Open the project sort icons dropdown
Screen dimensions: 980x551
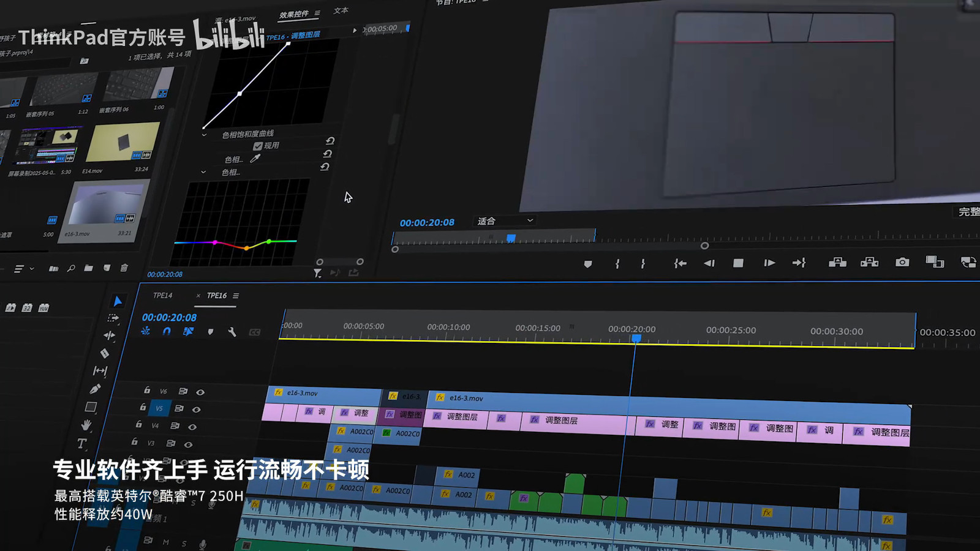click(24, 269)
